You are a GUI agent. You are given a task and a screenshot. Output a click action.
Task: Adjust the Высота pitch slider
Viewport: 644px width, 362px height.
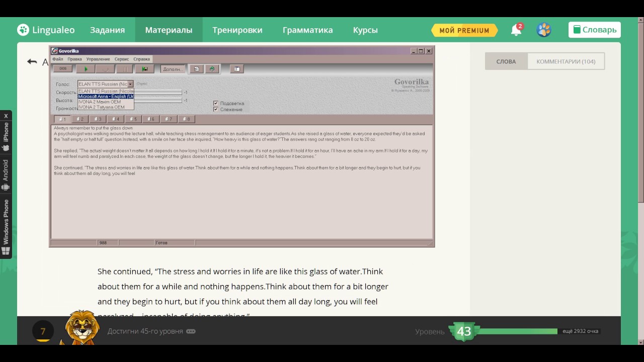[x=157, y=100]
